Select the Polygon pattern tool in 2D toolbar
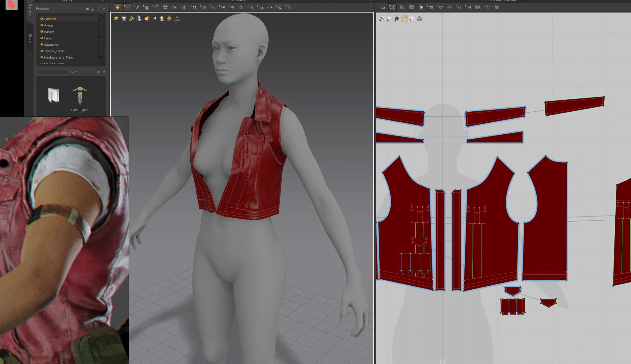Image resolution: width=631 pixels, height=364 pixels. 402,7
